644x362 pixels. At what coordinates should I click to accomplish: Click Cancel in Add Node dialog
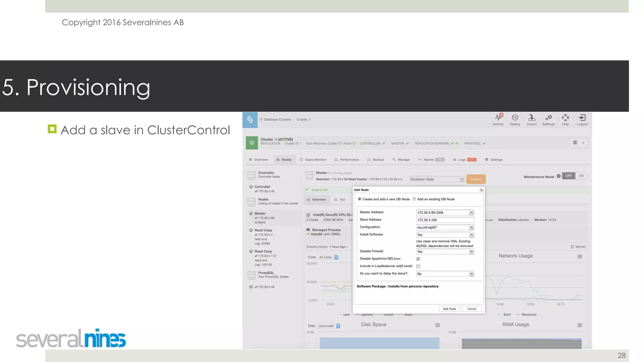pos(472,309)
